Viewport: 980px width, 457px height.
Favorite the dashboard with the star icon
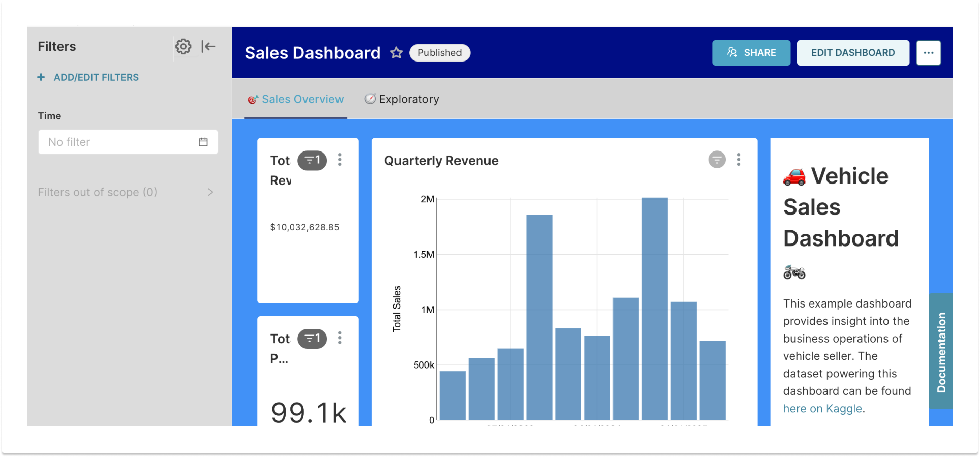point(396,53)
